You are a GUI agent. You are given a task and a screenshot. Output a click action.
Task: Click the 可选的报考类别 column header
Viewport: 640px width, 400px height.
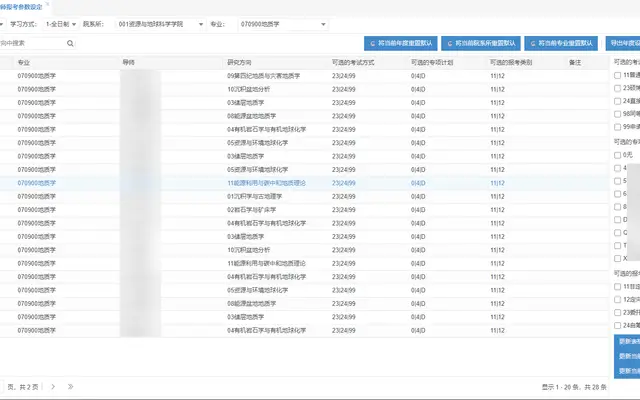(x=526, y=62)
